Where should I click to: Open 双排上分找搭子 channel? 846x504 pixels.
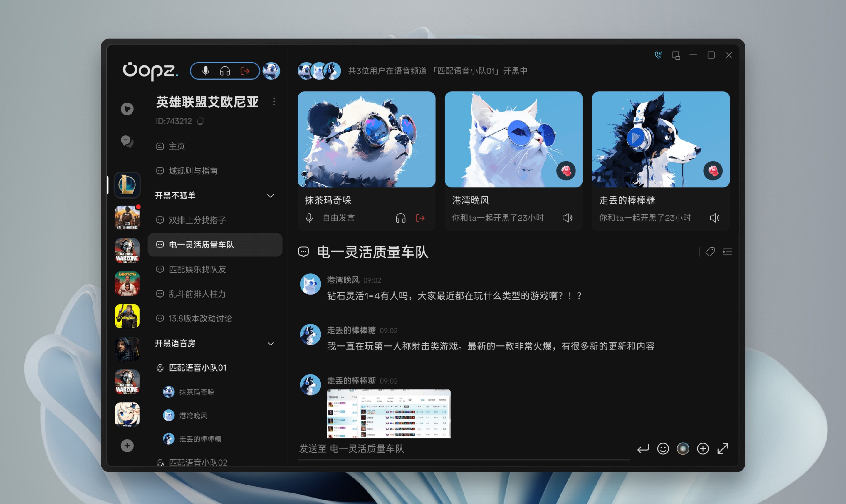tap(215, 220)
